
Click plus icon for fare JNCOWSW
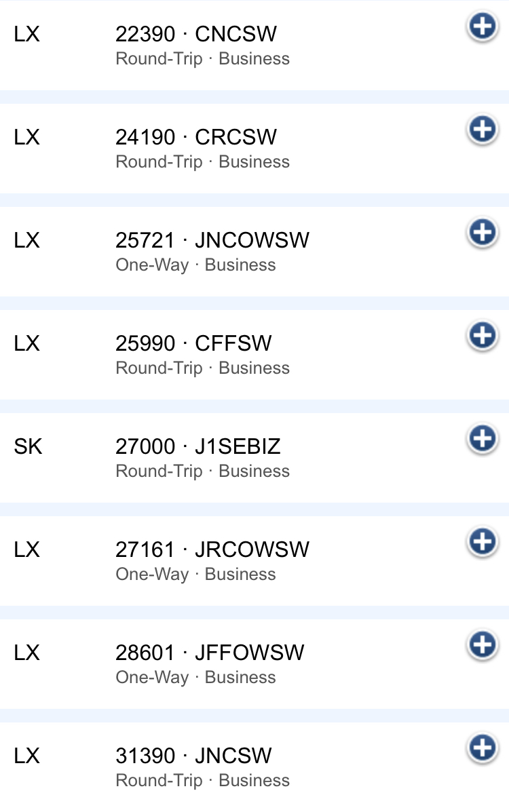[483, 232]
